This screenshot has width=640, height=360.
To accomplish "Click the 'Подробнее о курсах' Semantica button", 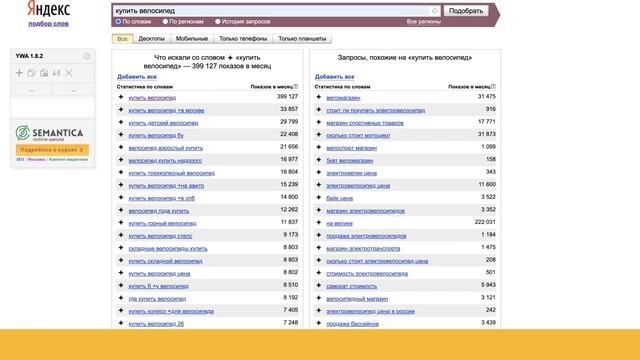I will coord(52,150).
